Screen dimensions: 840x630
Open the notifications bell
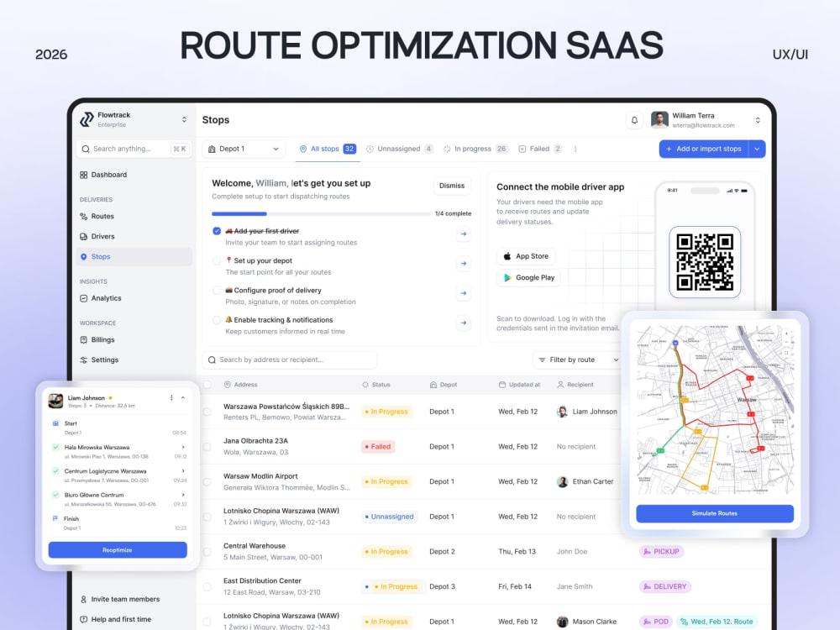(634, 120)
